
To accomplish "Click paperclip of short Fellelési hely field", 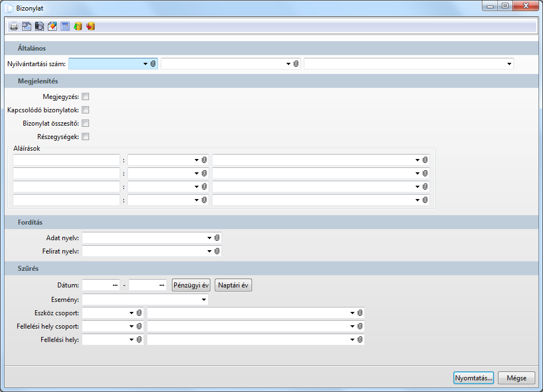I will click(139, 340).
